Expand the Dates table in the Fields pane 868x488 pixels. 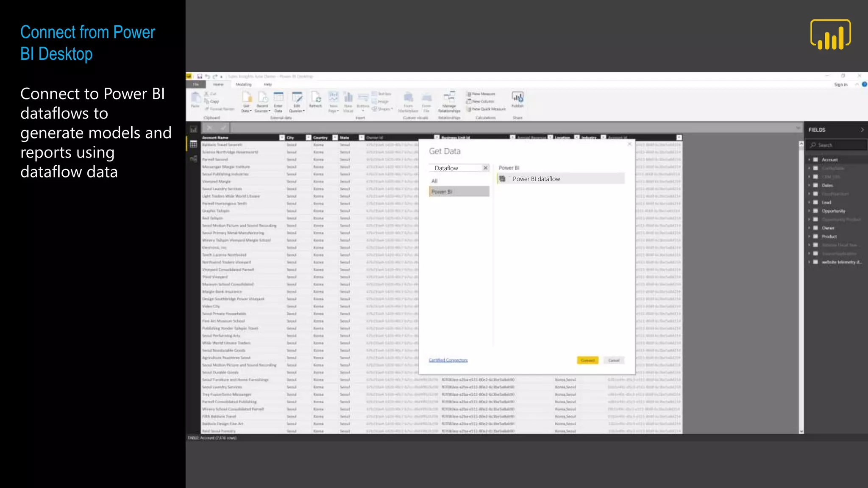pos(809,185)
